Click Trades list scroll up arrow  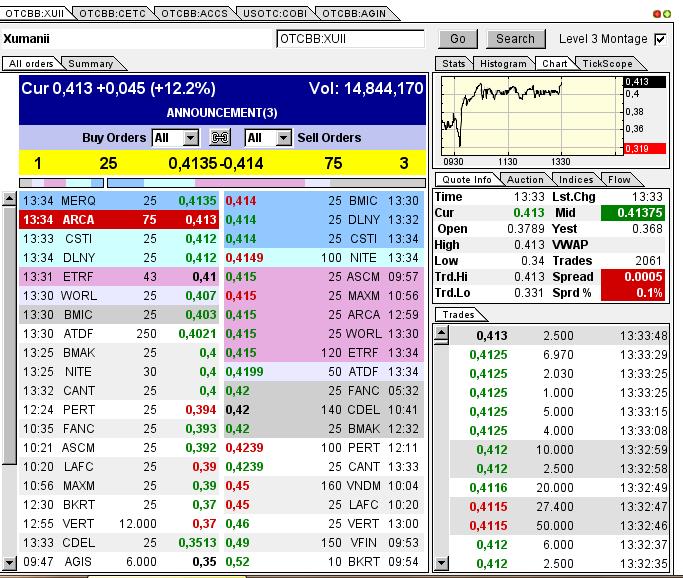[x=441, y=334]
